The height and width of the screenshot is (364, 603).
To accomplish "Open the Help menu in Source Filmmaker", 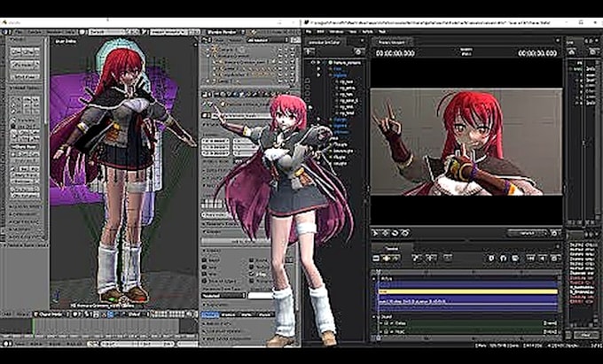I will pyautogui.click(x=382, y=32).
